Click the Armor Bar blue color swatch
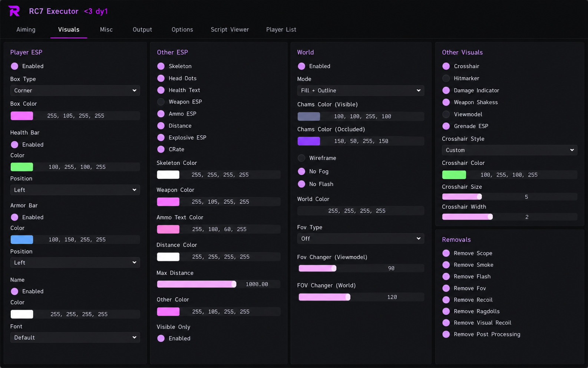 coord(22,240)
